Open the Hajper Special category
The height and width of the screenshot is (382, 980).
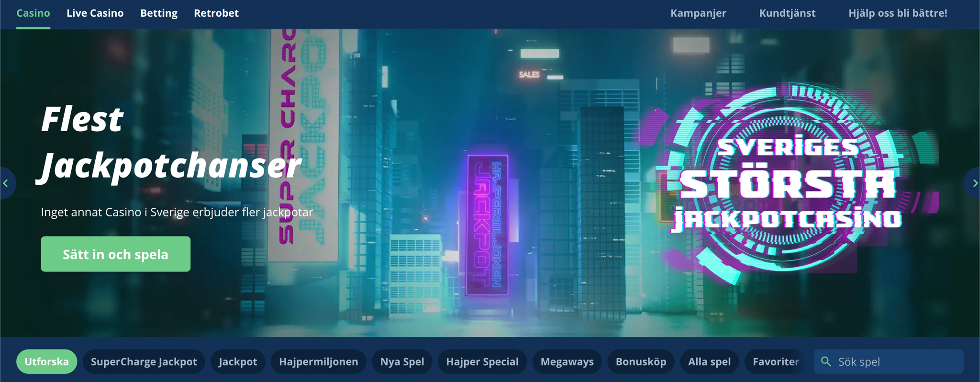tap(482, 362)
